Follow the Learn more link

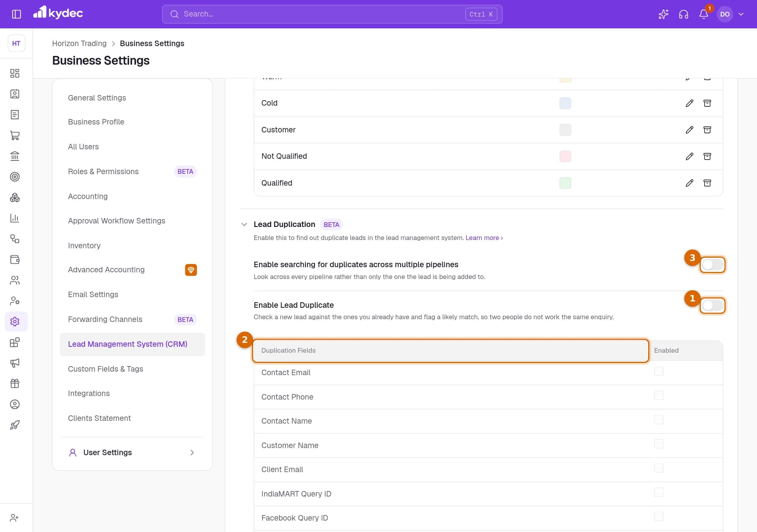(484, 238)
